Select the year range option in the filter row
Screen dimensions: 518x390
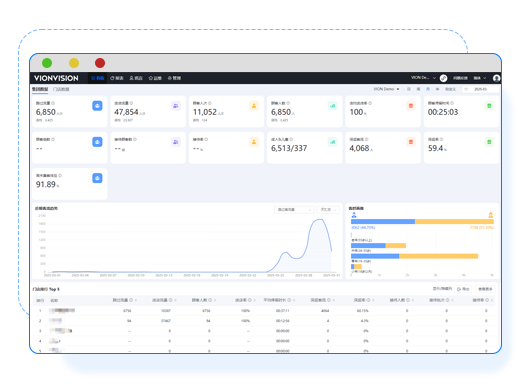point(437,89)
